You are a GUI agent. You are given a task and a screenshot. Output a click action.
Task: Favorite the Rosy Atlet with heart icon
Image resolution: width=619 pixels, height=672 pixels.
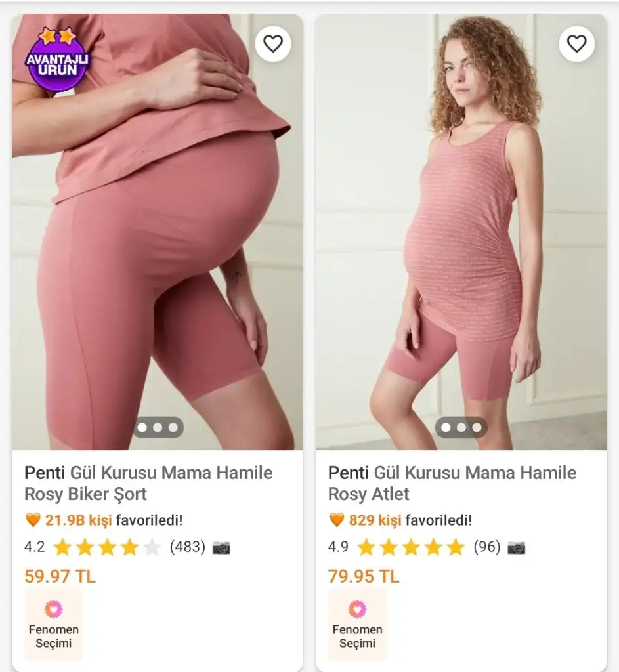pyautogui.click(x=576, y=44)
